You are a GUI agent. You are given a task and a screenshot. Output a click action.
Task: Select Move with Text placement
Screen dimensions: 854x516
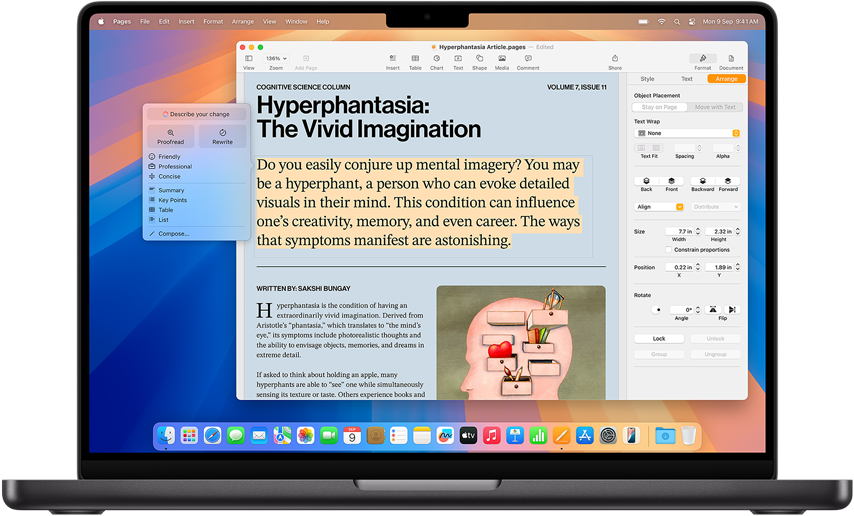pyautogui.click(x=715, y=107)
